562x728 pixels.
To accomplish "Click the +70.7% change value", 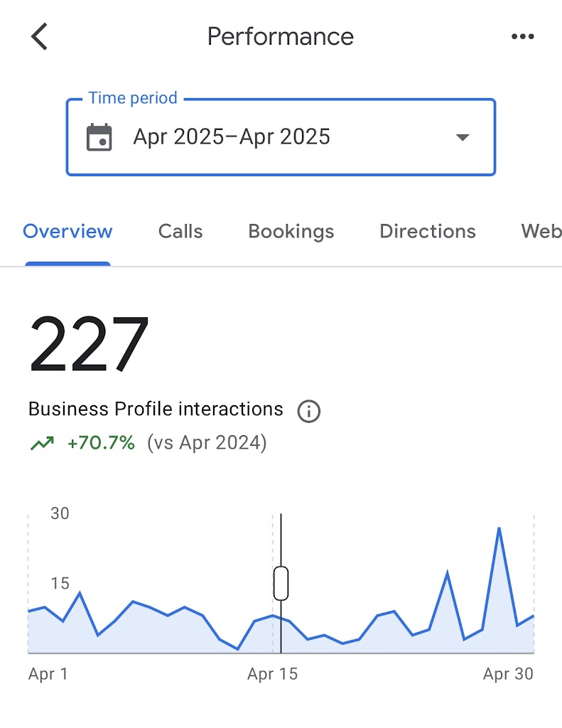I will click(x=101, y=443).
